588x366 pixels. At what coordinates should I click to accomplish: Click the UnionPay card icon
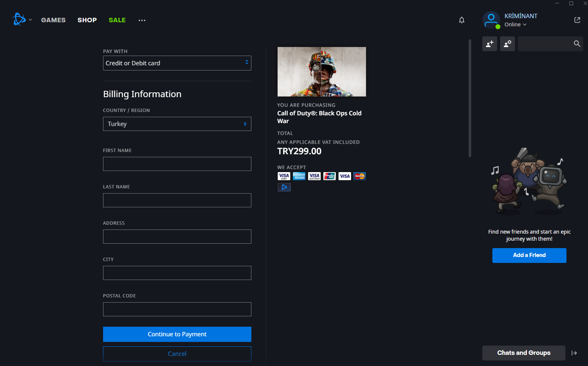click(330, 176)
